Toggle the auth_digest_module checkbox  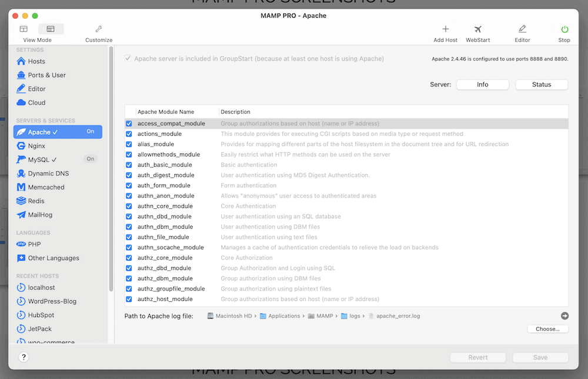[129, 175]
